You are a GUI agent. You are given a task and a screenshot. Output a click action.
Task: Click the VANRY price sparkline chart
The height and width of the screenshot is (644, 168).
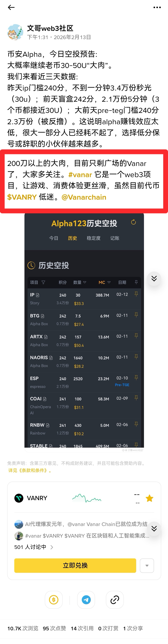point(86,498)
